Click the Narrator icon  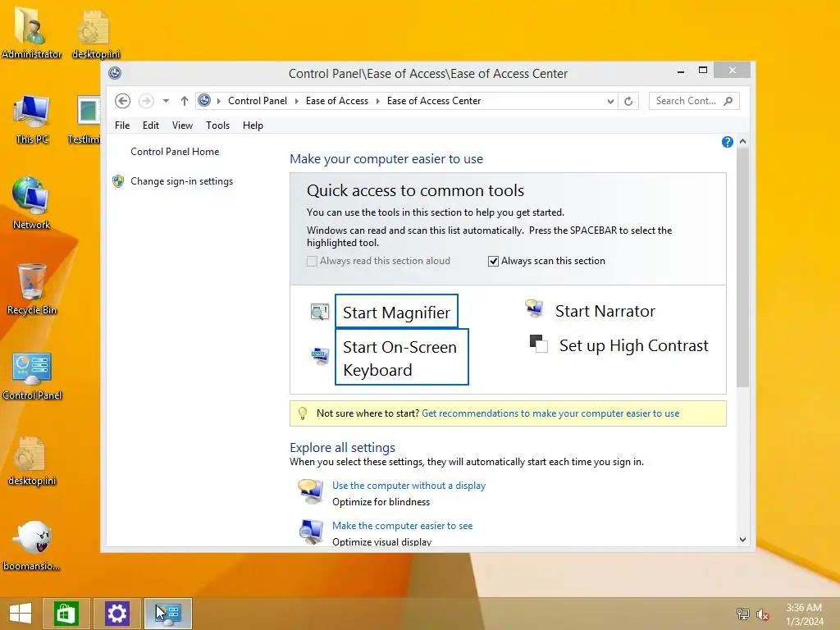[x=534, y=309]
